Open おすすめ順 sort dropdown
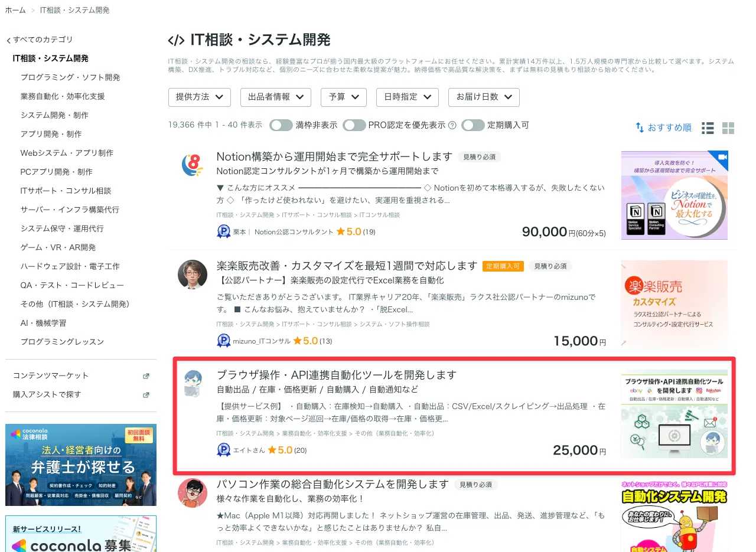 point(663,128)
